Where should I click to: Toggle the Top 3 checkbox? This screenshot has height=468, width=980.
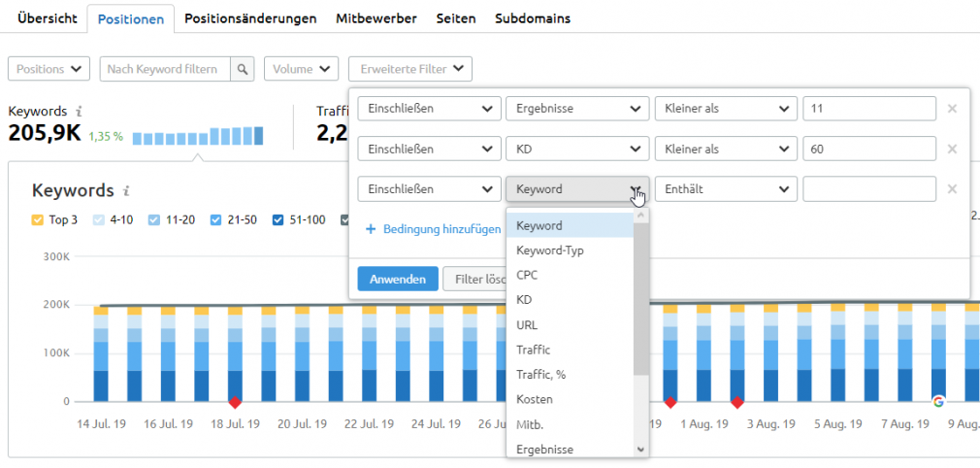37,220
